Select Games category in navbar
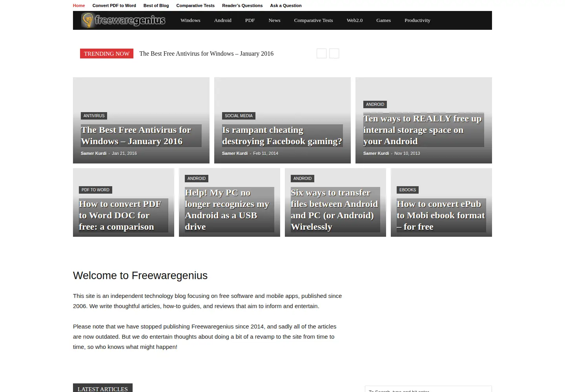This screenshot has width=565, height=392. click(x=383, y=20)
